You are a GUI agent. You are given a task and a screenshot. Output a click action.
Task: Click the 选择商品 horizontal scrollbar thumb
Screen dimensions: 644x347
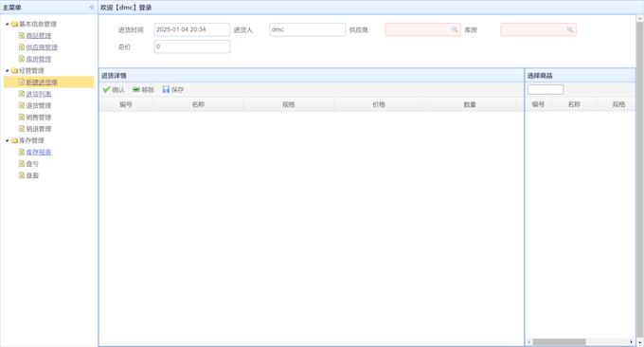pyautogui.click(x=559, y=342)
